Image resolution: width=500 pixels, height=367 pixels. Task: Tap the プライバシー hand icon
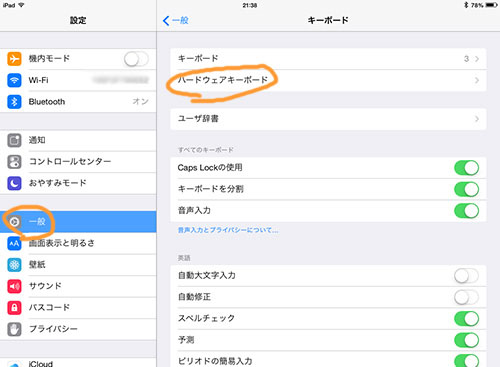14,329
